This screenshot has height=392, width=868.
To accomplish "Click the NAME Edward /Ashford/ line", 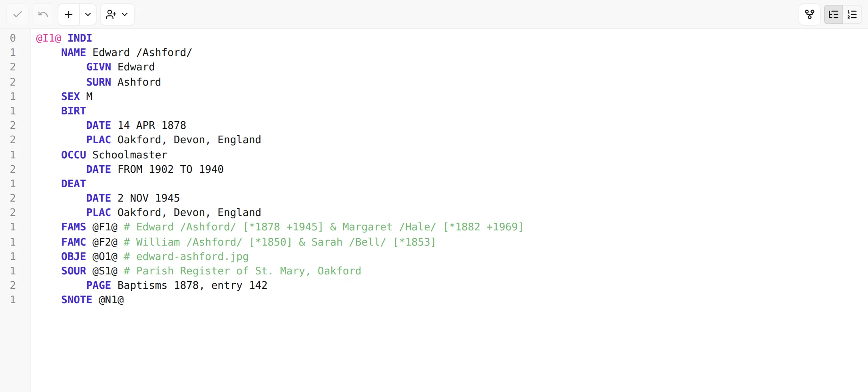I will [127, 52].
